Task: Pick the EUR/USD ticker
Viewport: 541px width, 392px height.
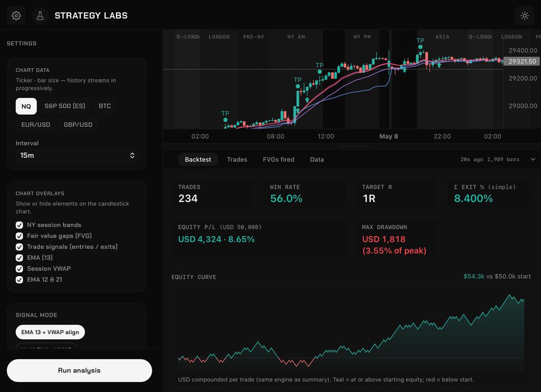Action: 36,125
